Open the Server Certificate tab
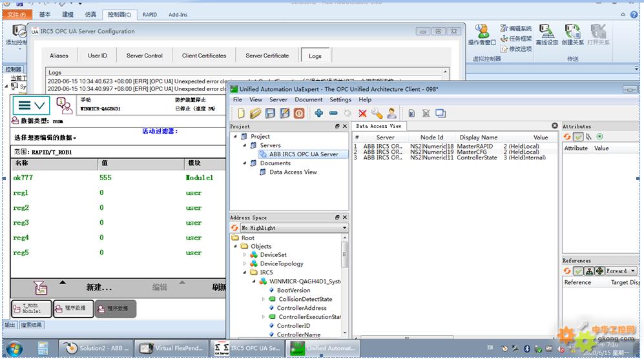 267,56
